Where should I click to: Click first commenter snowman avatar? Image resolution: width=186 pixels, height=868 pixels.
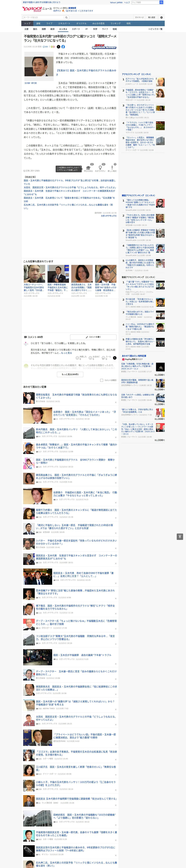point(26,344)
